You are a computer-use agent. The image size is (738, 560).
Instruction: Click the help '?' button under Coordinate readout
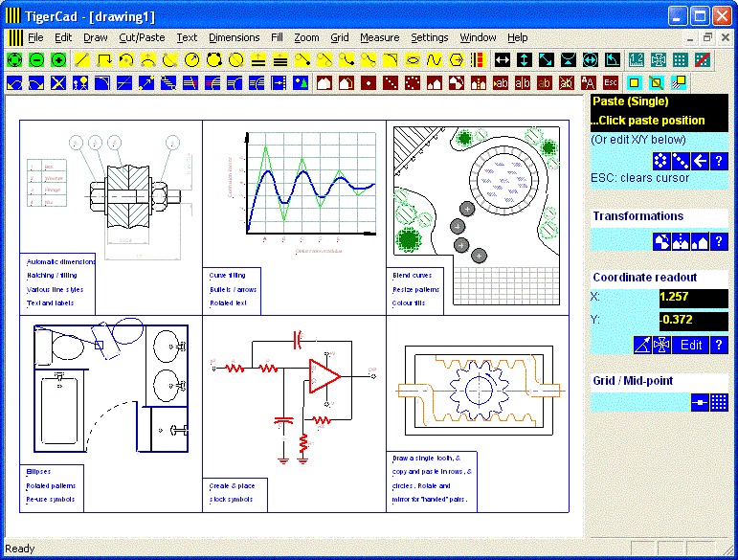click(719, 345)
